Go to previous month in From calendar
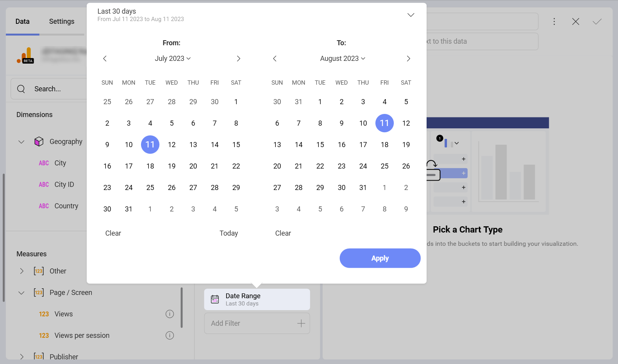This screenshot has width=618, height=364. point(105,59)
